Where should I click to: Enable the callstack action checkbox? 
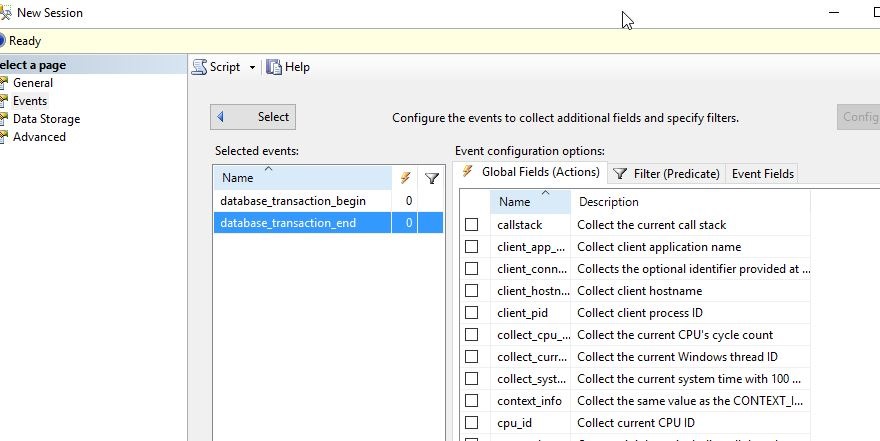[x=472, y=225]
